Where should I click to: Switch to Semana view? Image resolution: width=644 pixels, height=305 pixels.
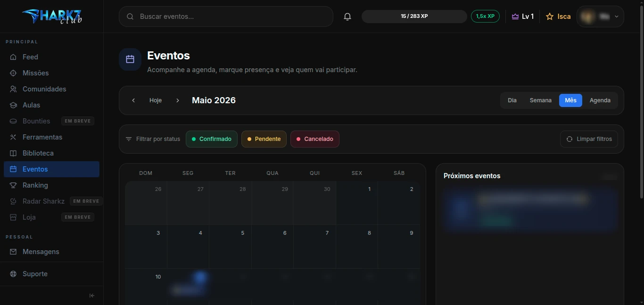pos(541,100)
